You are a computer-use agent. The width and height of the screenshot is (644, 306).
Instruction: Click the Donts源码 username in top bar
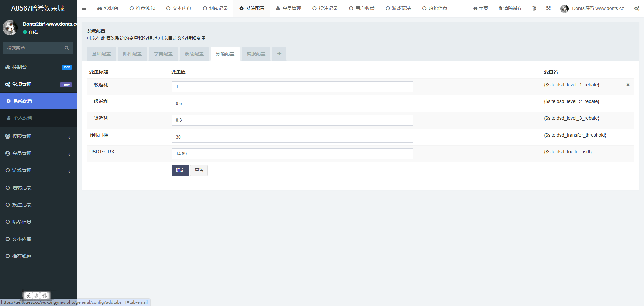click(598, 8)
